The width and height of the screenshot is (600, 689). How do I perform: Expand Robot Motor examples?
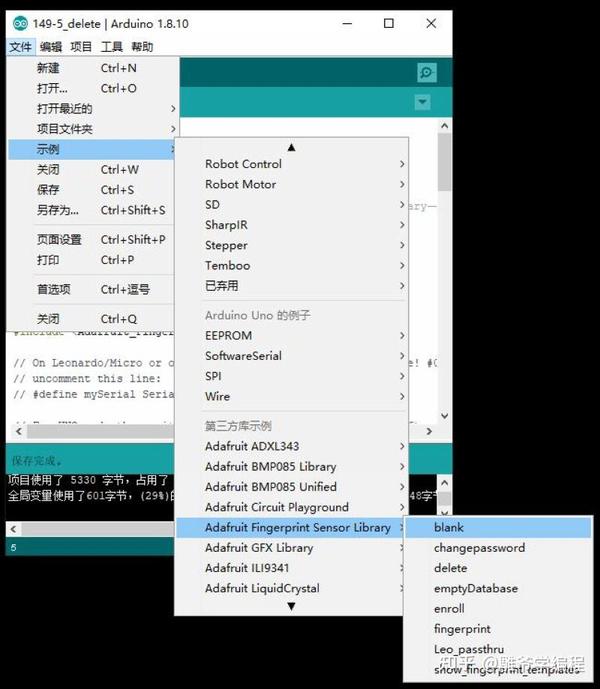292,184
